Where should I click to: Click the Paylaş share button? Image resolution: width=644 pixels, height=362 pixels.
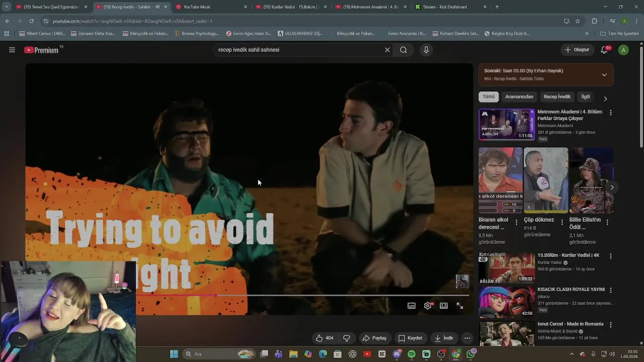point(374,338)
